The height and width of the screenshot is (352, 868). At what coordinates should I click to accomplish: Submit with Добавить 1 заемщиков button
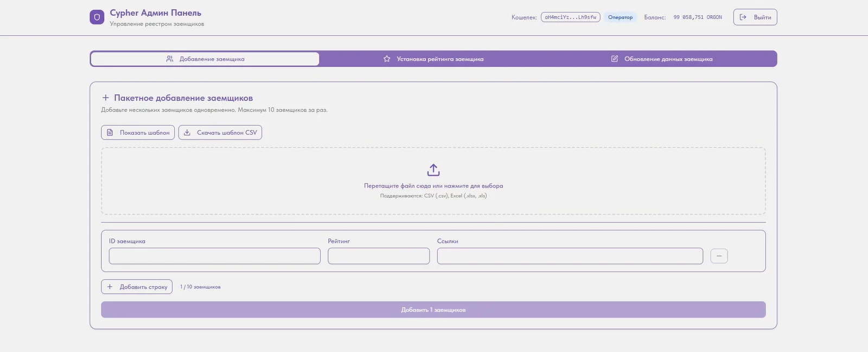433,310
